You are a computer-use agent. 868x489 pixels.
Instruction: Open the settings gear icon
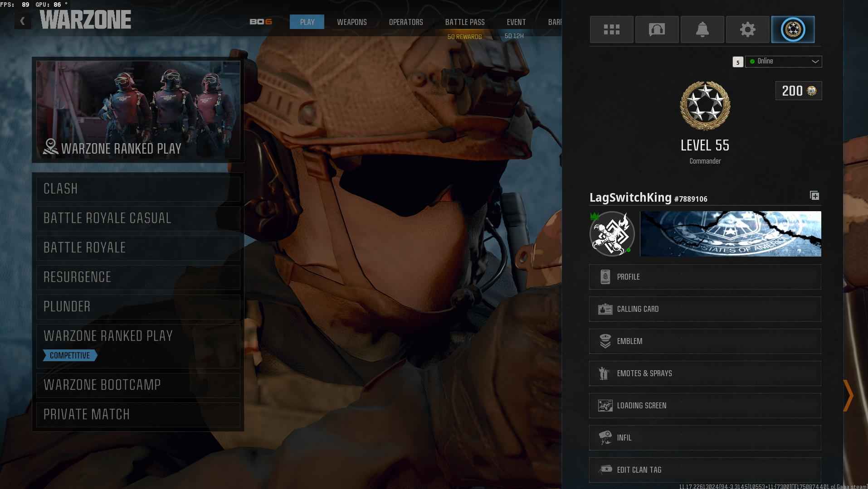(x=747, y=29)
